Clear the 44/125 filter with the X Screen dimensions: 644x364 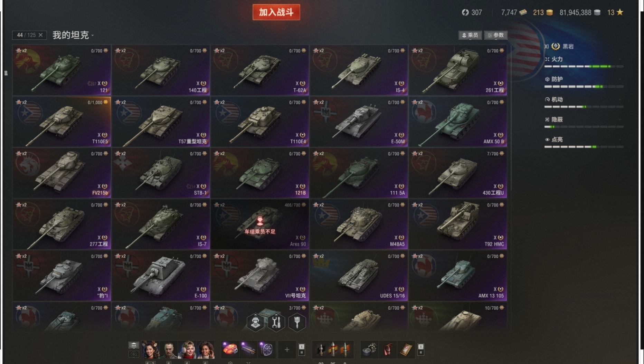tap(41, 35)
